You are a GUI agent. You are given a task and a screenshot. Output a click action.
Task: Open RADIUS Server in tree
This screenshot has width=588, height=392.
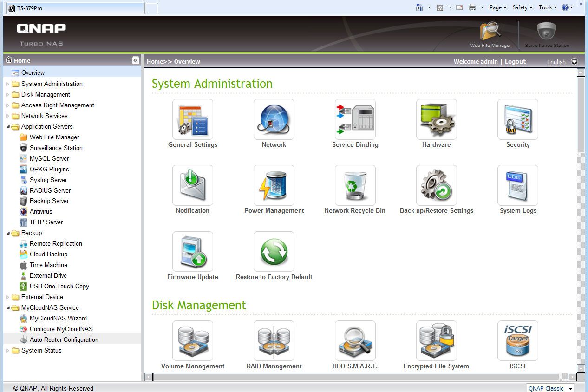(50, 190)
